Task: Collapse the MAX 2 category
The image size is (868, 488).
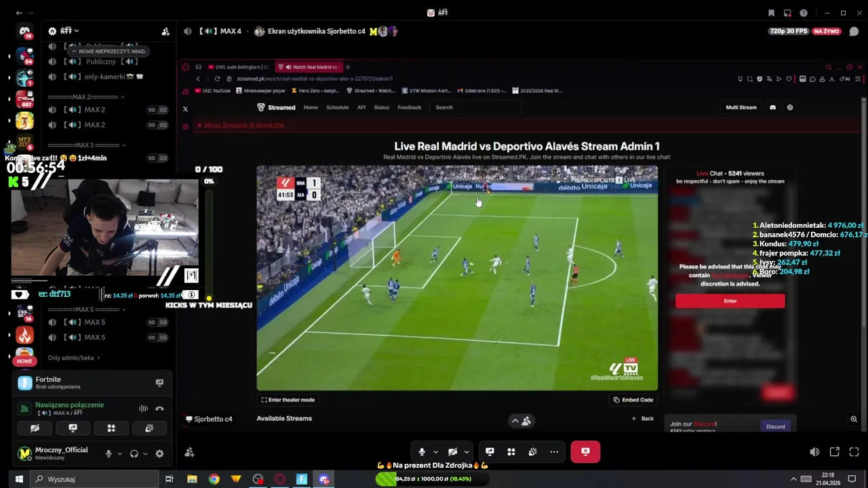Action: tap(86, 97)
